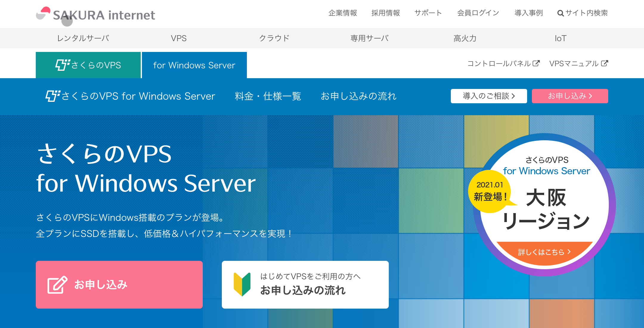This screenshot has height=328, width=644.
Task: Click the site search magnifier icon
Action: click(x=560, y=13)
